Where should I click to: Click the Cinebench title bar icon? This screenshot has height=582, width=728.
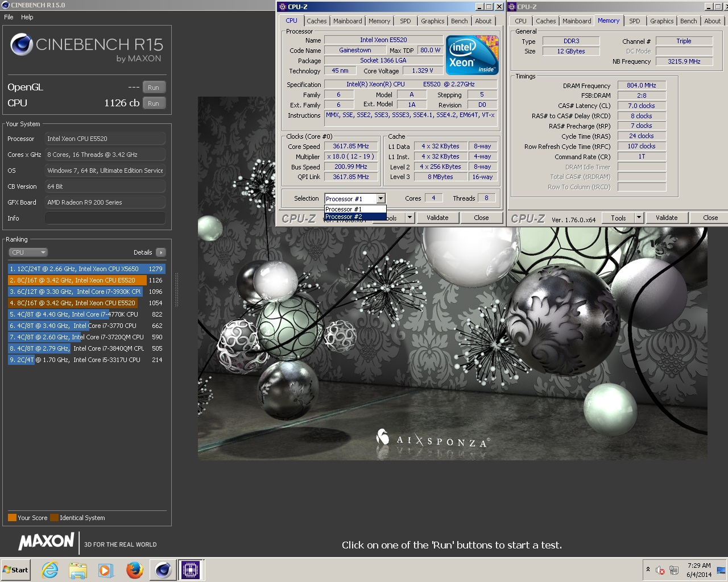pyautogui.click(x=6, y=5)
